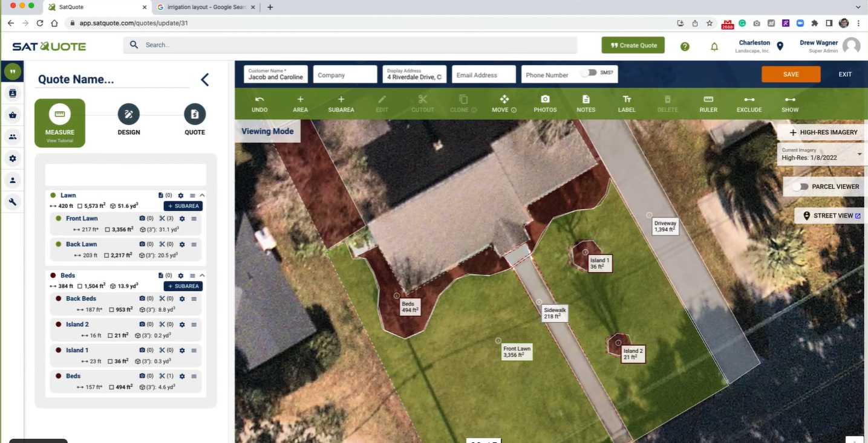Activate the Ruler tool
The image size is (868, 443).
pos(708,103)
